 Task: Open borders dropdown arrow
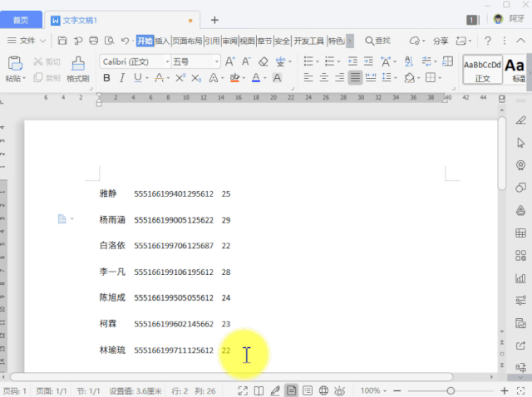[x=440, y=78]
